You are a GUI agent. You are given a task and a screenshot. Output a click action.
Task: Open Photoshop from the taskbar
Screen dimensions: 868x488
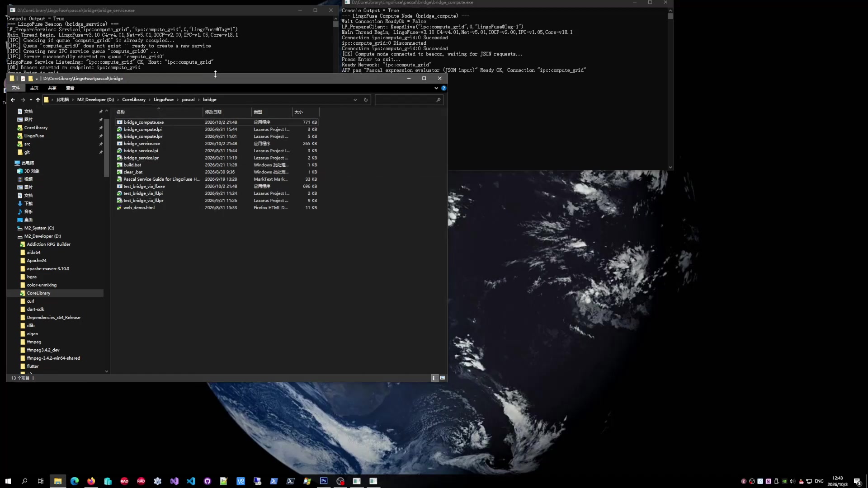pos(324,481)
